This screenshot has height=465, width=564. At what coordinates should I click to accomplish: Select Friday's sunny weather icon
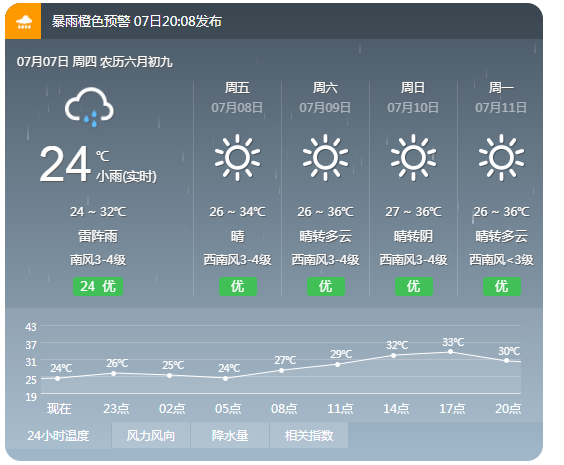pos(237,158)
